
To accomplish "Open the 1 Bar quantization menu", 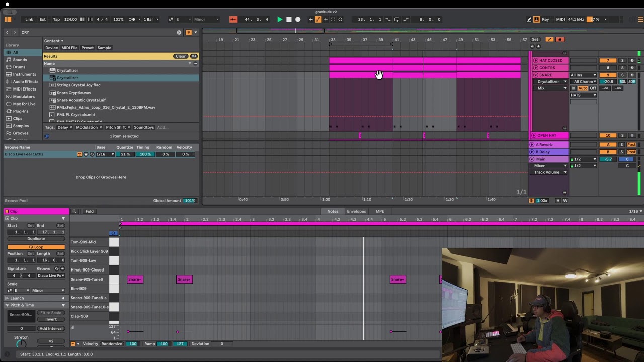I will click(x=150, y=19).
